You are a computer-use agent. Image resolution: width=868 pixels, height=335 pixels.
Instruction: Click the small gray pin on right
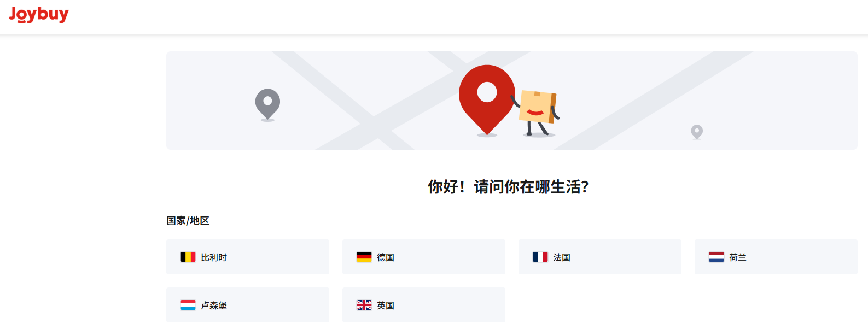pos(697,132)
